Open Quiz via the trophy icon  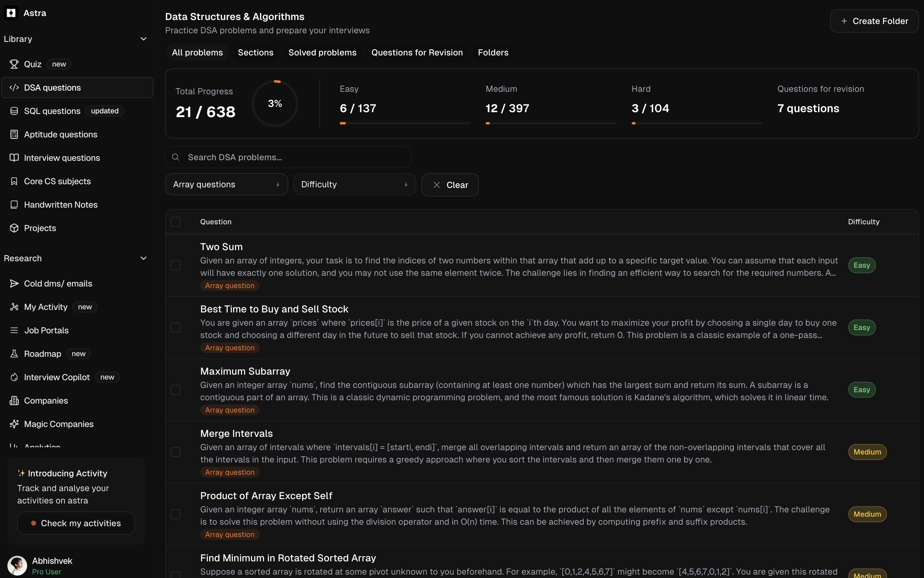14,64
